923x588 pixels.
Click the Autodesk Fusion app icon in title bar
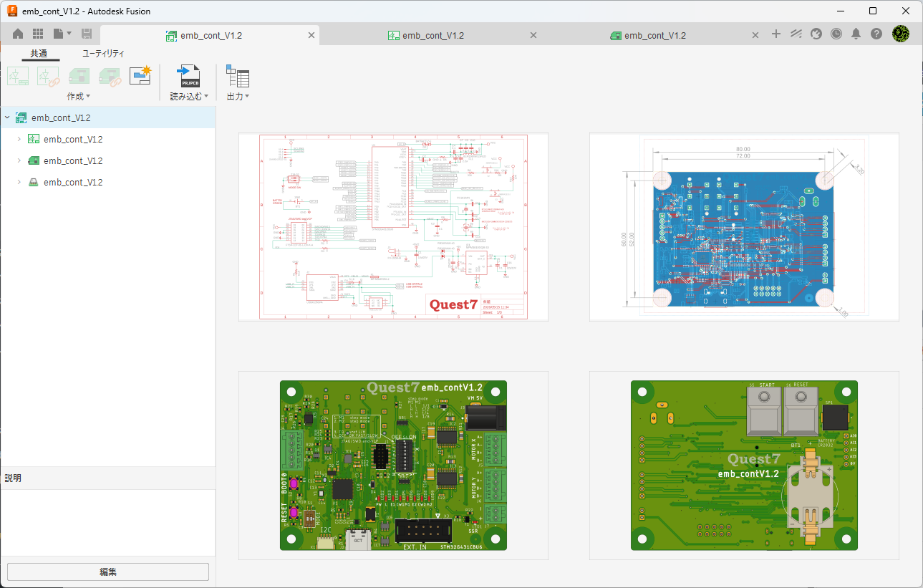click(11, 11)
